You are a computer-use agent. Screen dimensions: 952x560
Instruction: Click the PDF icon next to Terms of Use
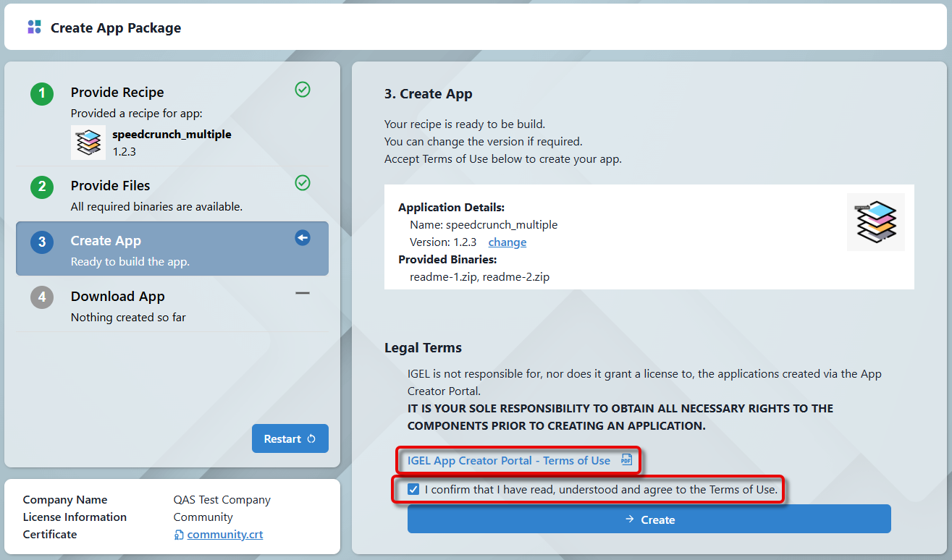click(x=626, y=460)
